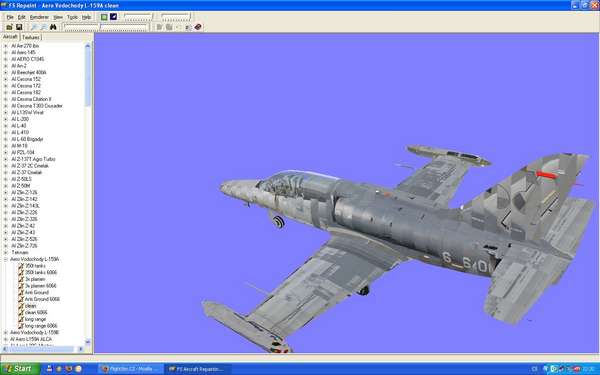Expand the AI Cessna 172 node
The width and height of the screenshot is (600, 375).
5,86
